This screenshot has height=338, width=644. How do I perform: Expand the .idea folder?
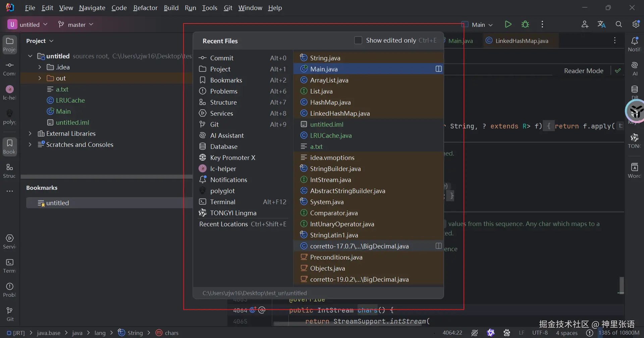point(40,67)
